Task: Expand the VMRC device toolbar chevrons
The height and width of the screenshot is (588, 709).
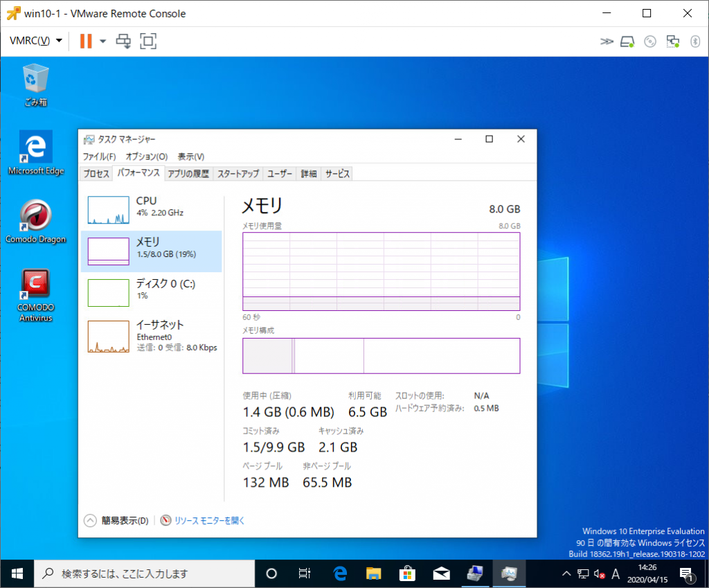Action: tap(607, 42)
